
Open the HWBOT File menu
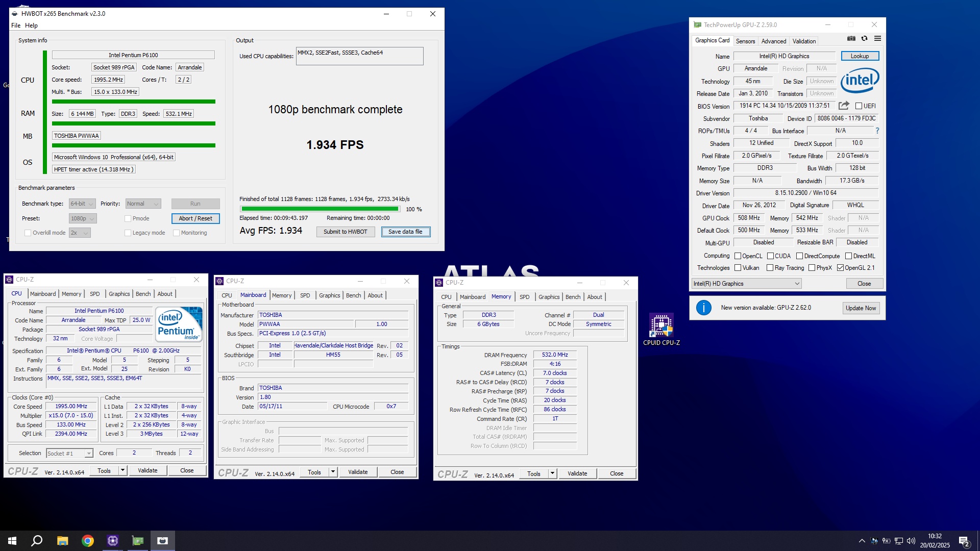(16, 26)
